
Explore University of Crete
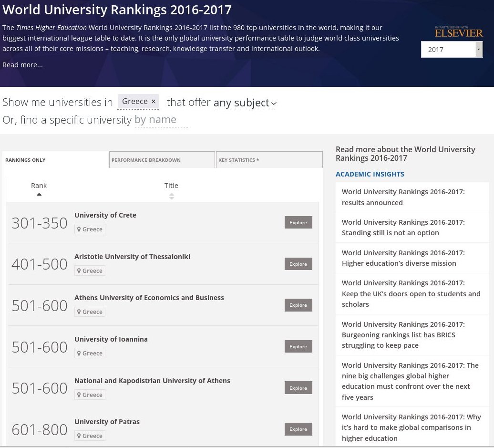[298, 223]
